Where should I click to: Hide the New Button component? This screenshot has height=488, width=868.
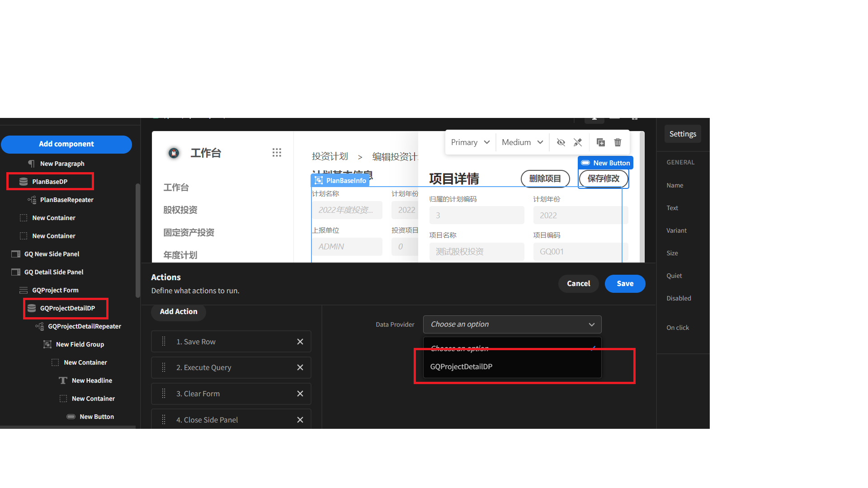click(x=561, y=142)
